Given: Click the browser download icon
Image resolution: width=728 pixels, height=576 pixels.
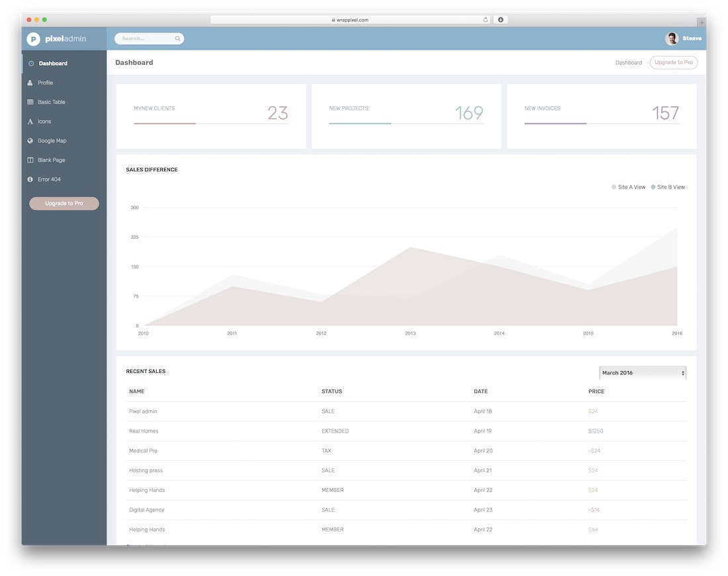Looking at the screenshot, I should [x=500, y=20].
